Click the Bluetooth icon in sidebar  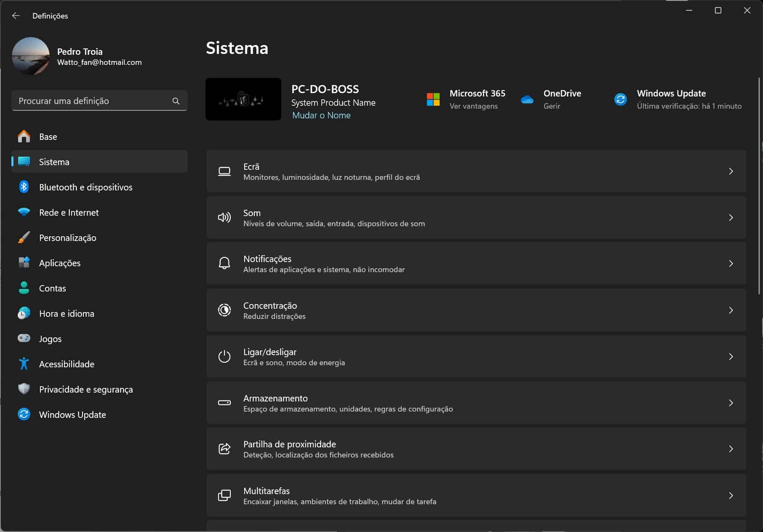pos(24,187)
